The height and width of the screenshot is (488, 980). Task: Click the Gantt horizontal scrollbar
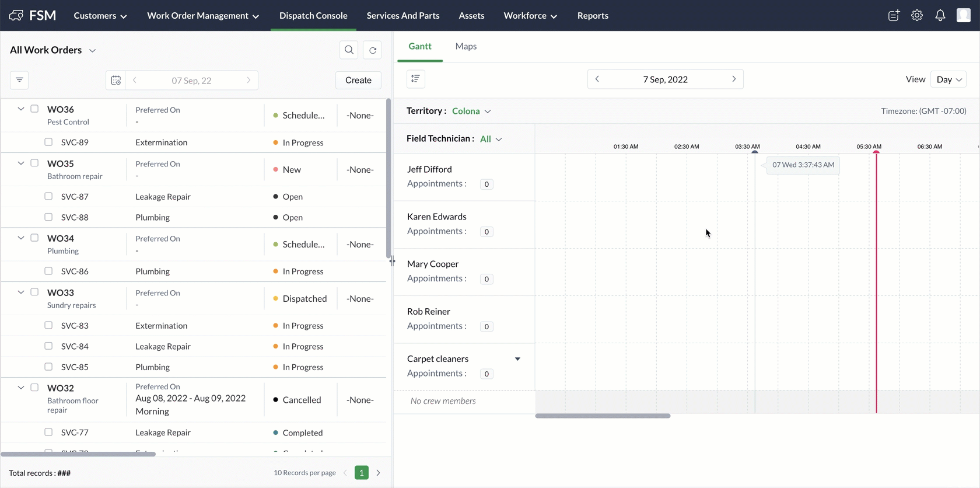point(603,416)
